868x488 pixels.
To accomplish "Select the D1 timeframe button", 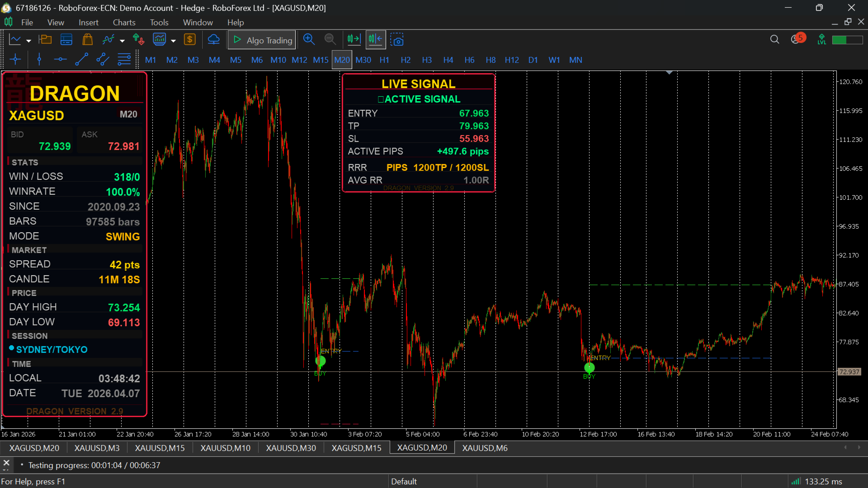I will (533, 60).
